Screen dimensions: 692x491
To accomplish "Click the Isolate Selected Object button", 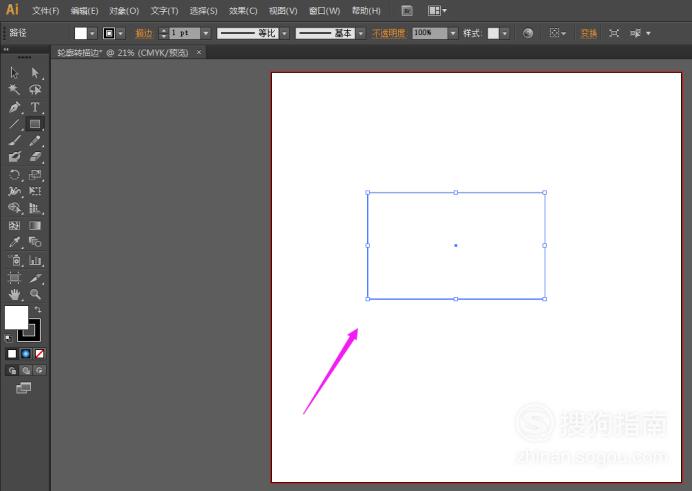I will (614, 33).
